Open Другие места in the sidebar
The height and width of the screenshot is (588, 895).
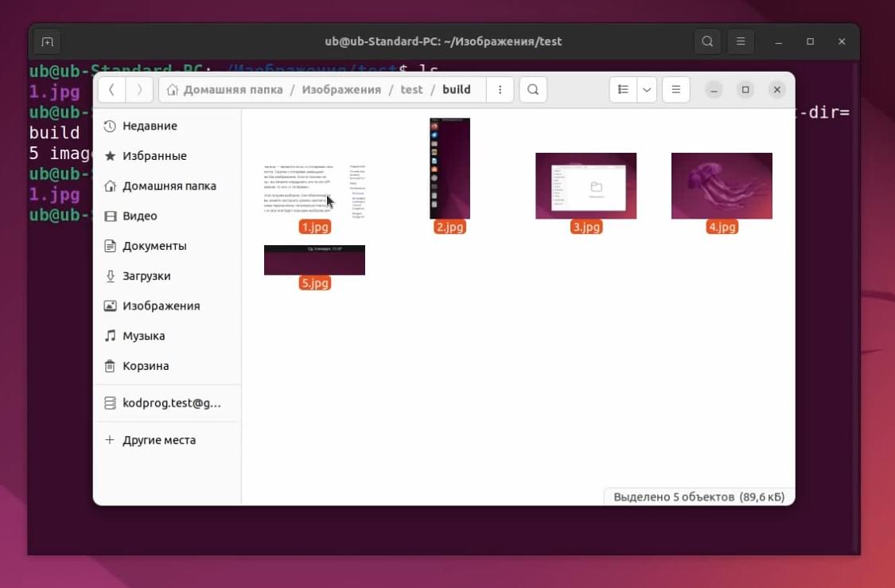(167, 440)
